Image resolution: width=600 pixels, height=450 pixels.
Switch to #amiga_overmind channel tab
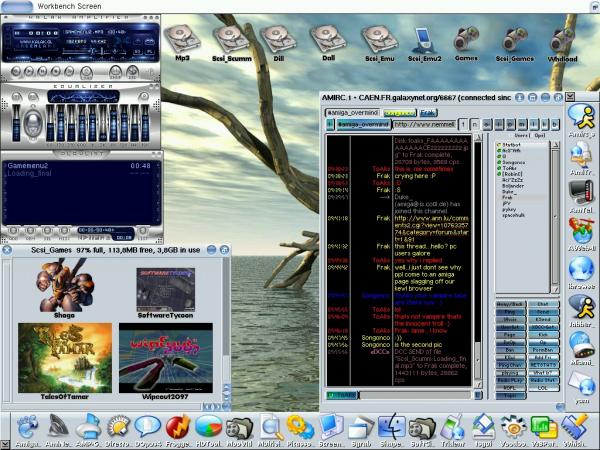pos(352,112)
